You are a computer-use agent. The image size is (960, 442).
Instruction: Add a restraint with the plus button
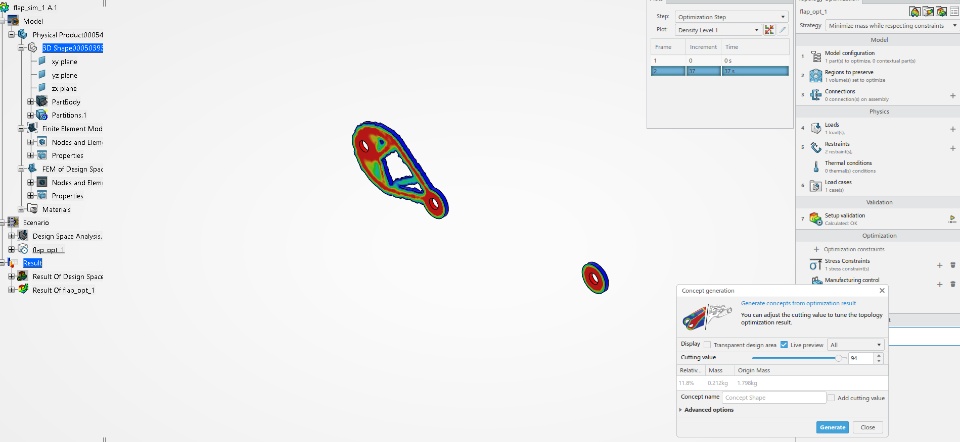(x=953, y=148)
